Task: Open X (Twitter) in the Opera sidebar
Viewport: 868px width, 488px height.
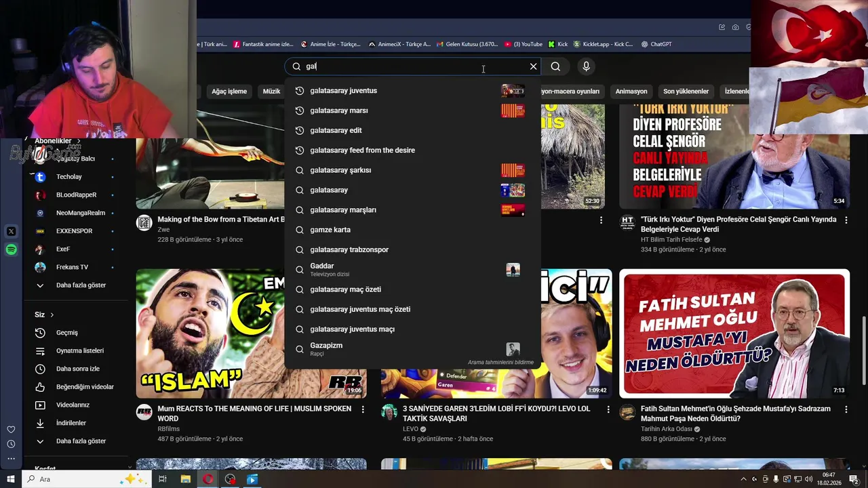Action: click(x=11, y=231)
